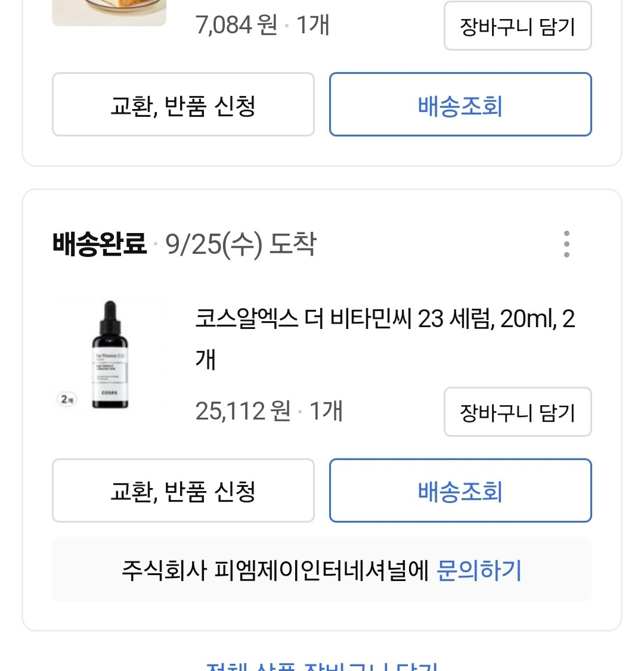The image size is (644, 671).
Task: Open partially visible food product thumbnail at top
Action: [109, 12]
